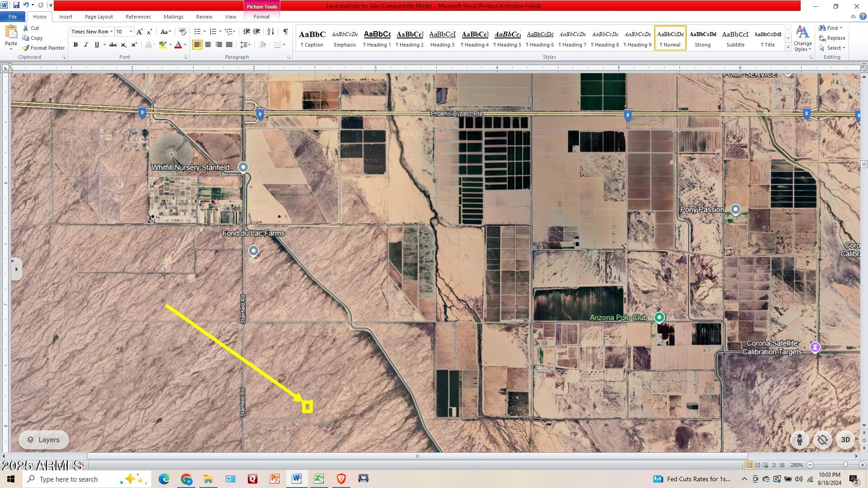Click the horizontal scrollbar thumb

click(417, 456)
